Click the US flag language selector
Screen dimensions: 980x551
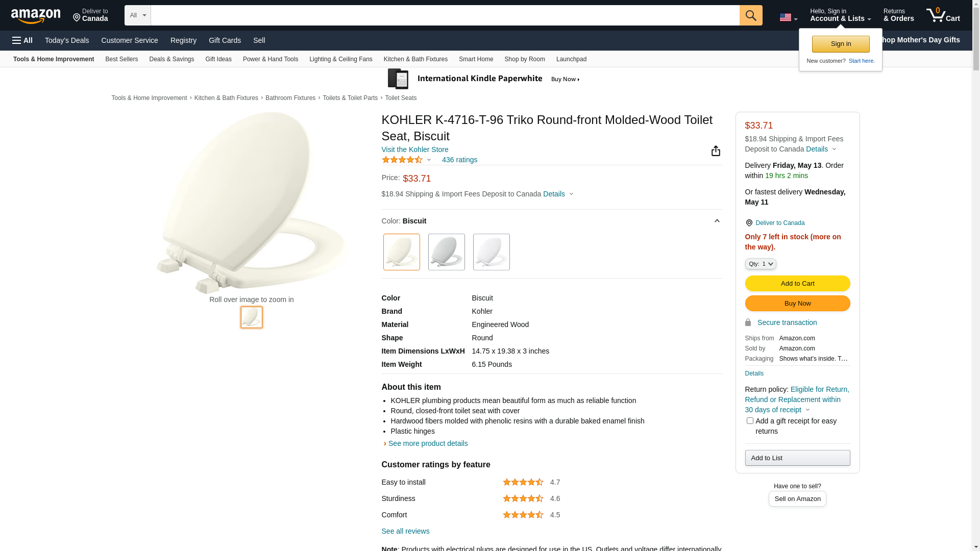tap(788, 17)
